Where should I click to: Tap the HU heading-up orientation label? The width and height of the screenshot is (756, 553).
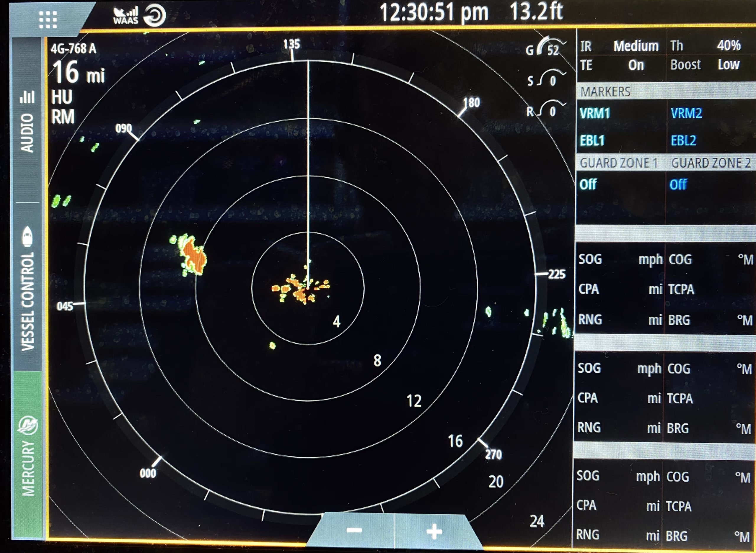point(62,97)
